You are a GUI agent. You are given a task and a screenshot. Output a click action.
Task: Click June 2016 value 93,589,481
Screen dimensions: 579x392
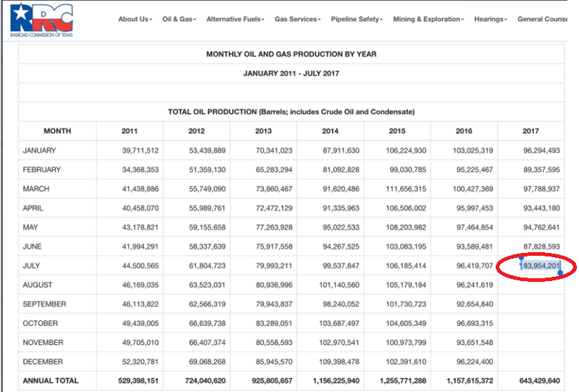click(x=475, y=246)
